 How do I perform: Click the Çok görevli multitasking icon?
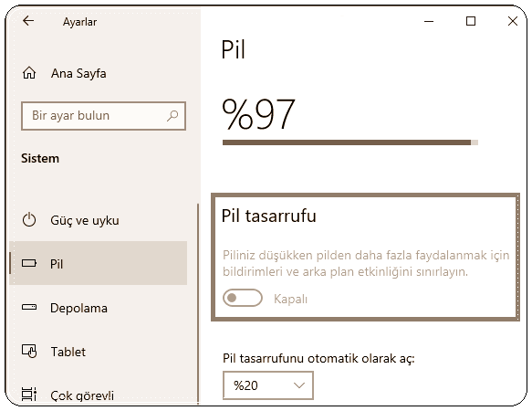[x=29, y=395]
